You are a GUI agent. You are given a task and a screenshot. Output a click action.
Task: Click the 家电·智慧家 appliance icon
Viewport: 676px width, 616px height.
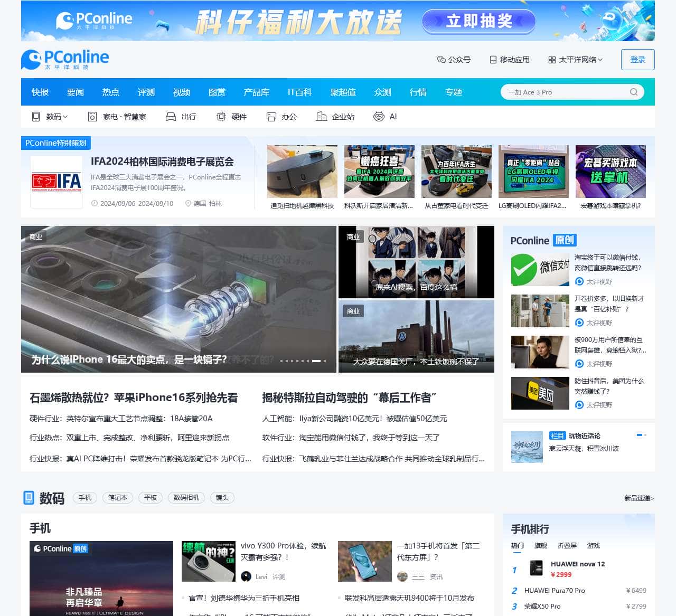click(x=92, y=117)
